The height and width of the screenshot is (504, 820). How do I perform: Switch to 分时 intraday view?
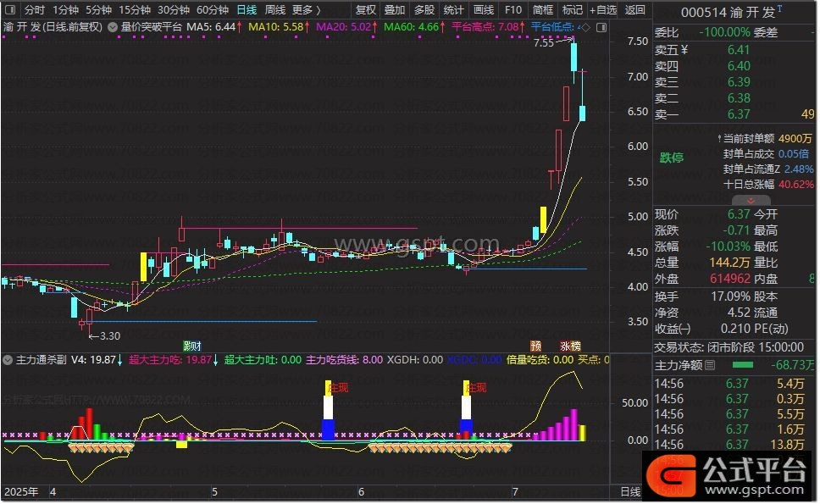[x=35, y=10]
